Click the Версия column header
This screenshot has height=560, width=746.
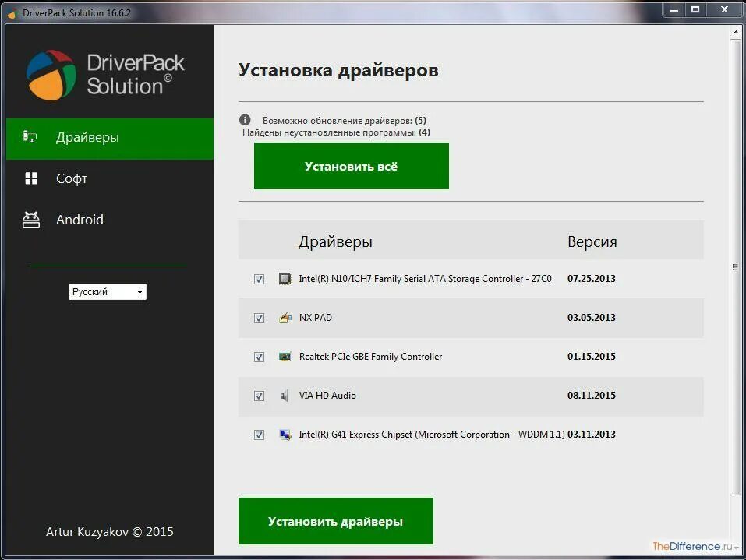pos(592,241)
